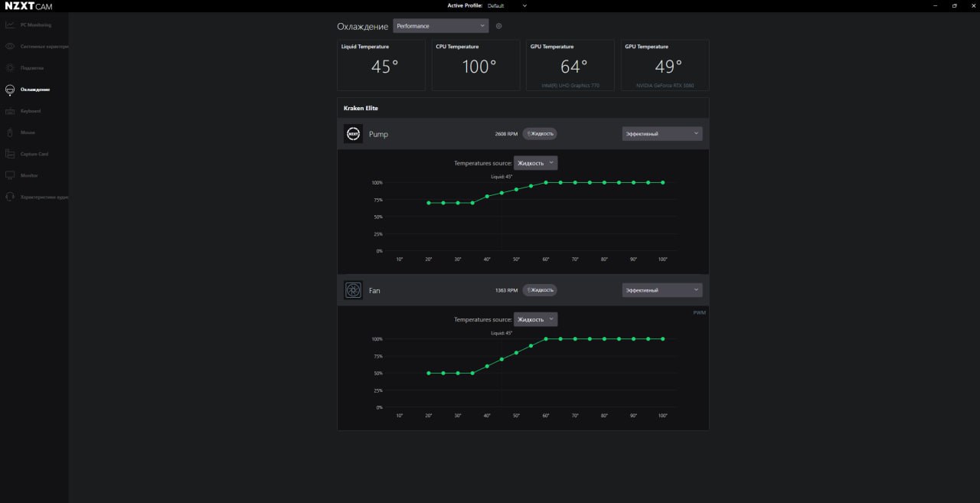This screenshot has height=503, width=980.
Task: Click the eye icon for system specs
Action: click(10, 47)
